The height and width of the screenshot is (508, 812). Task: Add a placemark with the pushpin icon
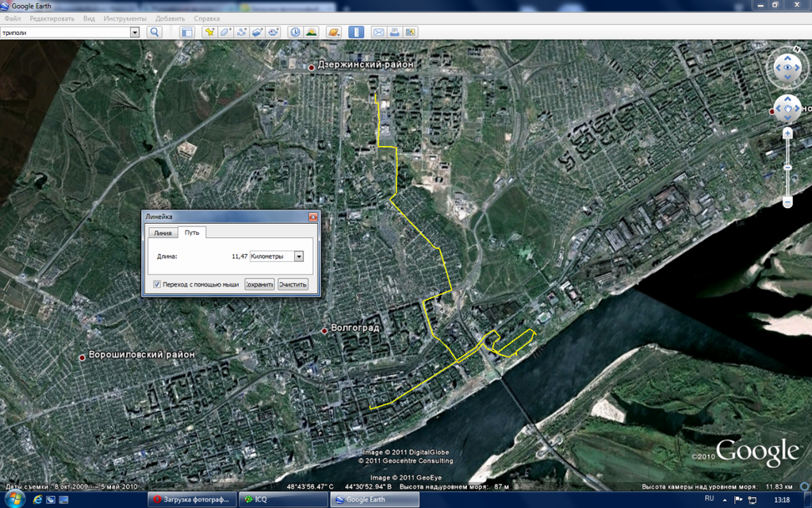pos(209,32)
